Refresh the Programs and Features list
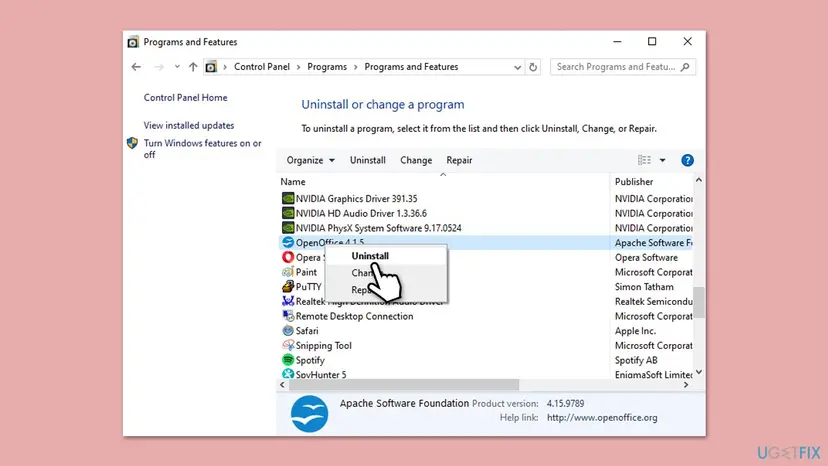This screenshot has height=466, width=828. [533, 67]
